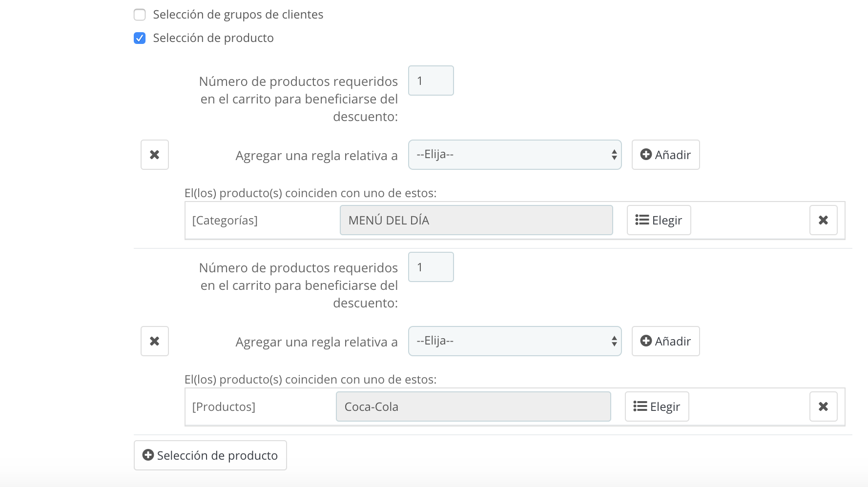Add a new Selección de producto block
The height and width of the screenshot is (487, 868).
pyautogui.click(x=210, y=455)
